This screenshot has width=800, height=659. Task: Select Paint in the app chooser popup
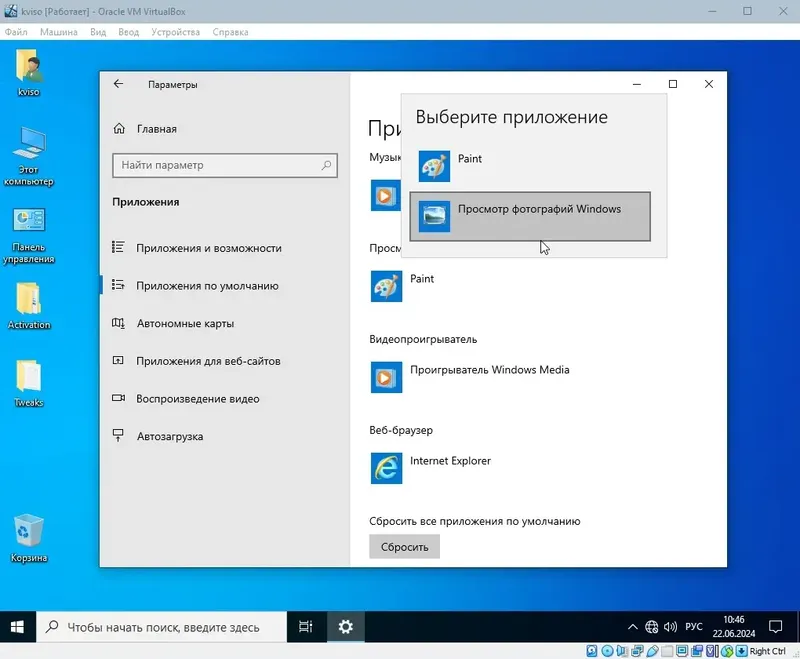pyautogui.click(x=470, y=157)
